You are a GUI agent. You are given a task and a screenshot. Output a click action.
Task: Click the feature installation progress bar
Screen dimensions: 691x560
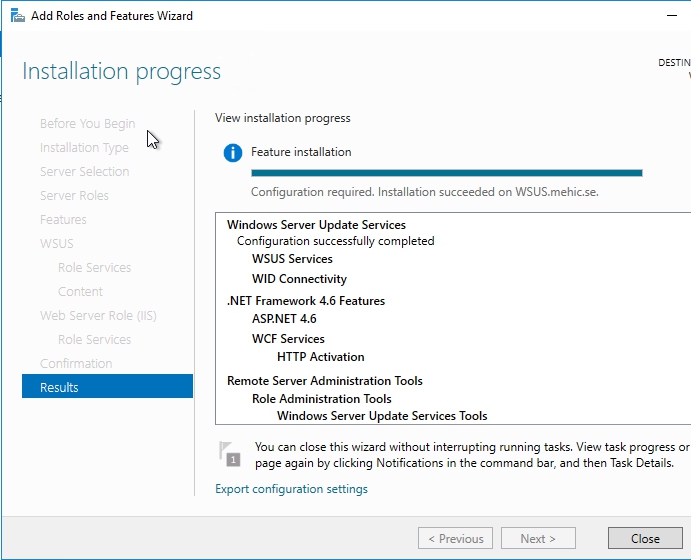point(446,173)
